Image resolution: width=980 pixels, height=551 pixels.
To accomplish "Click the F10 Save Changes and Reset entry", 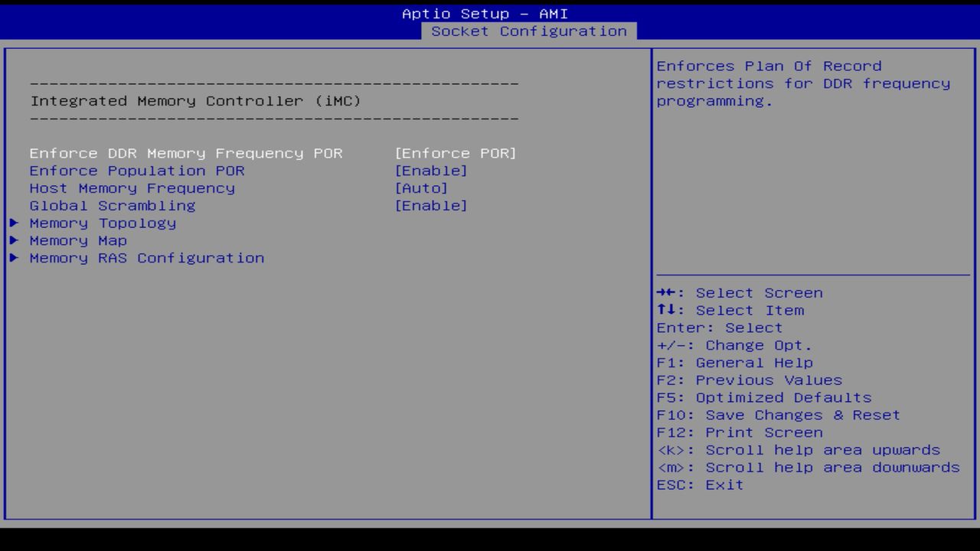I will point(778,414).
